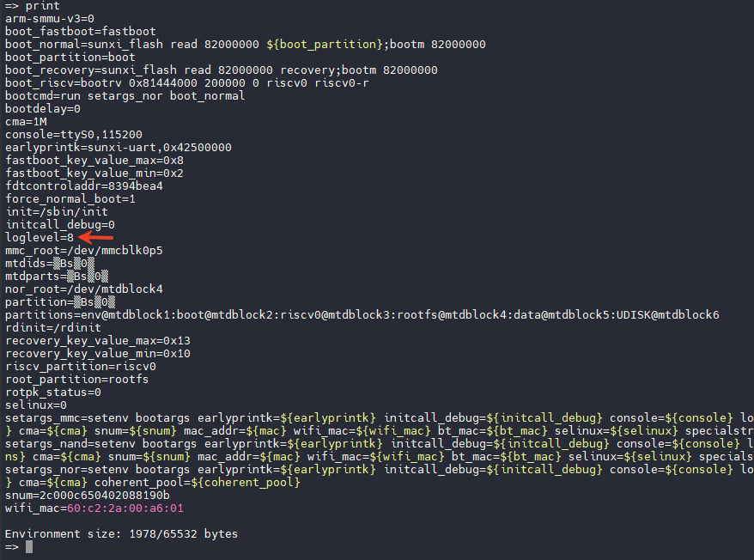Click the mtdids garbled value
The width and height of the screenshot is (754, 560).
coord(74,263)
